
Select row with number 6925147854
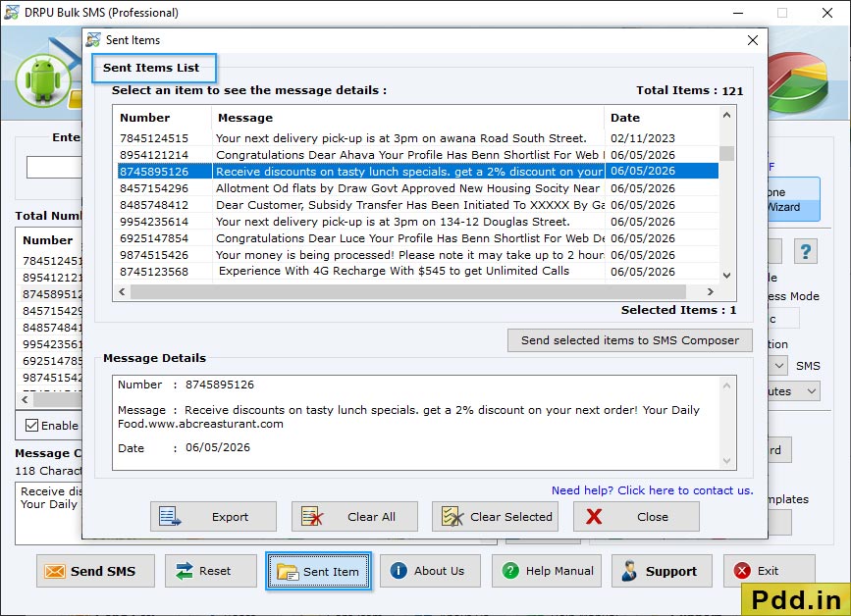point(418,238)
